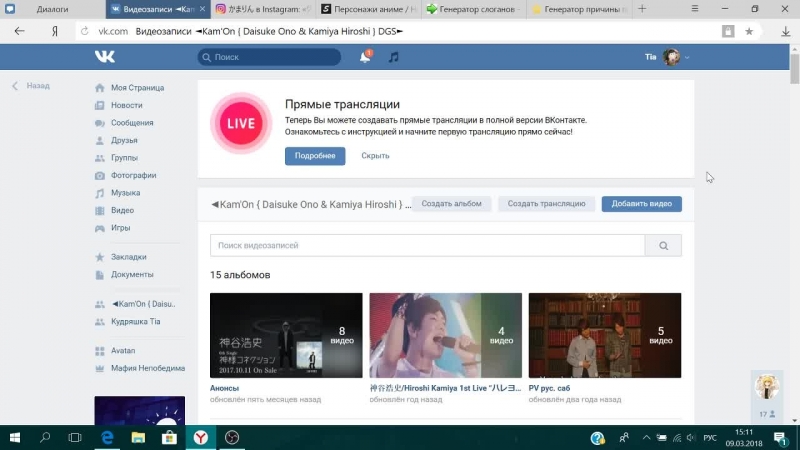Viewport: 800px width, 450px height.
Task: Click the Avatan app icon in sidebar
Action: click(99, 351)
